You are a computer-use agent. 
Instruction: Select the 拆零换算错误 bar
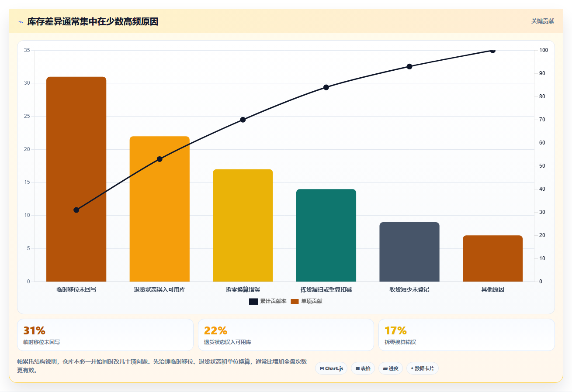[243, 225]
